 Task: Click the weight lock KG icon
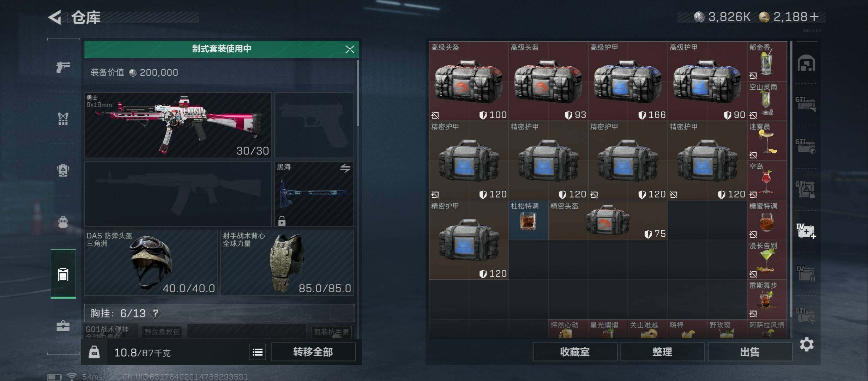click(x=94, y=352)
